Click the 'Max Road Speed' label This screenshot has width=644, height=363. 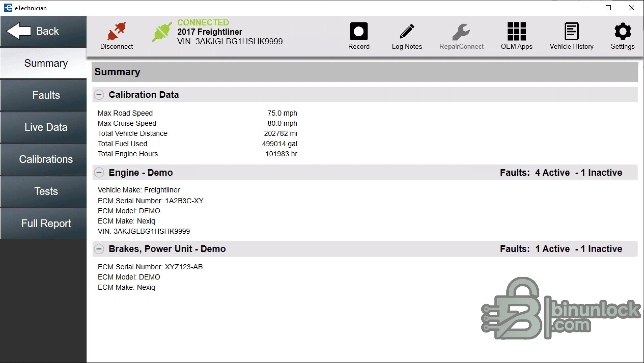(x=125, y=113)
